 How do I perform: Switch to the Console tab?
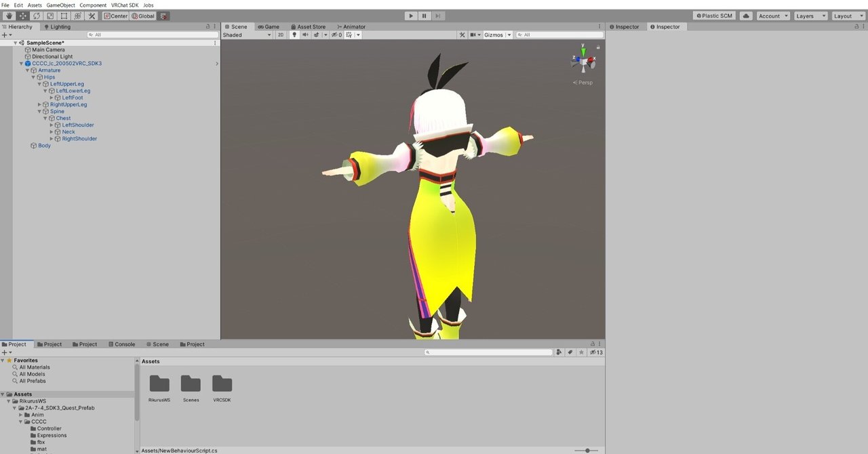tap(121, 344)
